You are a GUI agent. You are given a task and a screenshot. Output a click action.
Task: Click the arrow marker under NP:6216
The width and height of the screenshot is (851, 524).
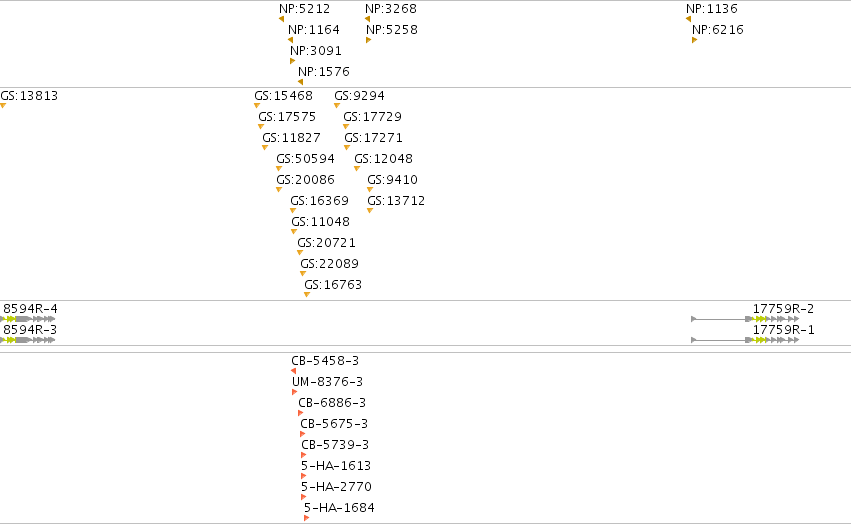(x=695, y=40)
